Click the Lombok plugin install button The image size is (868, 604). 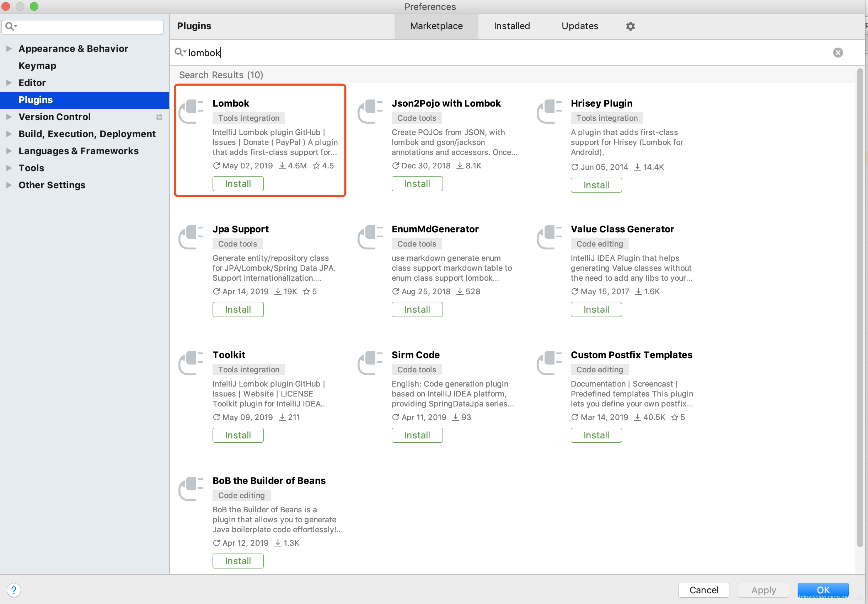238,184
